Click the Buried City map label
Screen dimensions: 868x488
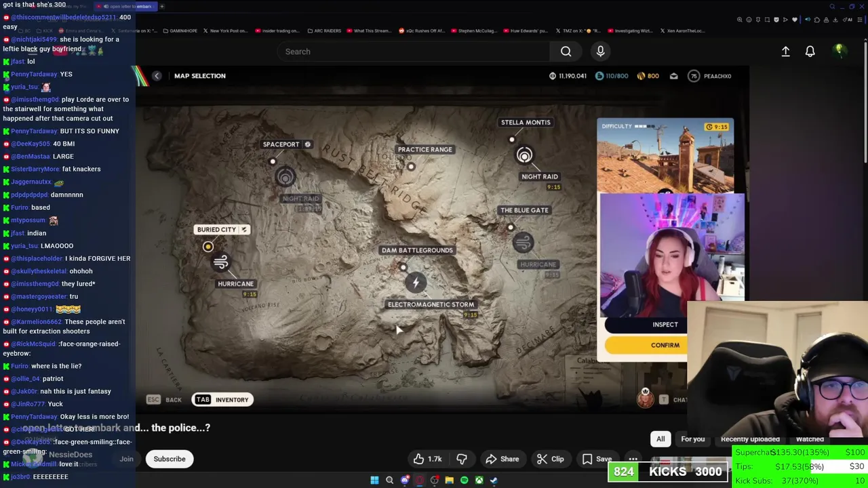(222, 230)
